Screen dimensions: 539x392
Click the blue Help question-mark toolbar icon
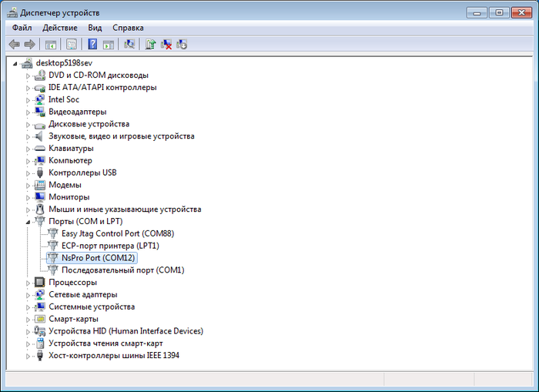(x=92, y=45)
